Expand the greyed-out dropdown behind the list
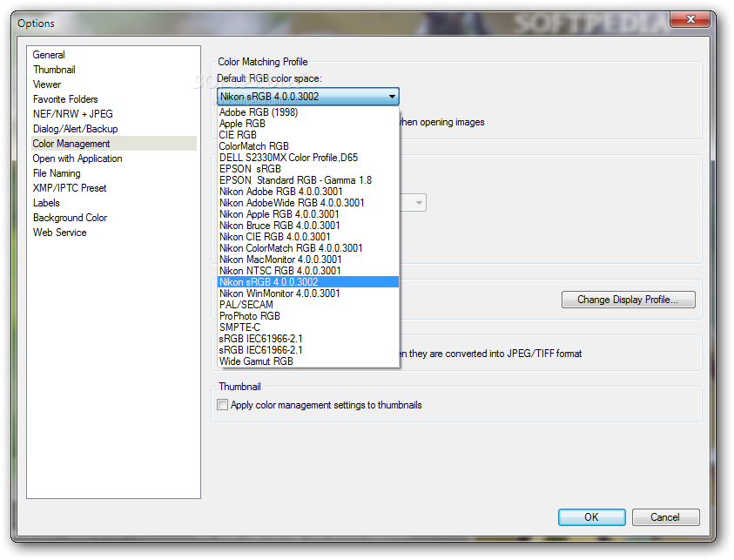This screenshot has height=560, width=734. [419, 203]
